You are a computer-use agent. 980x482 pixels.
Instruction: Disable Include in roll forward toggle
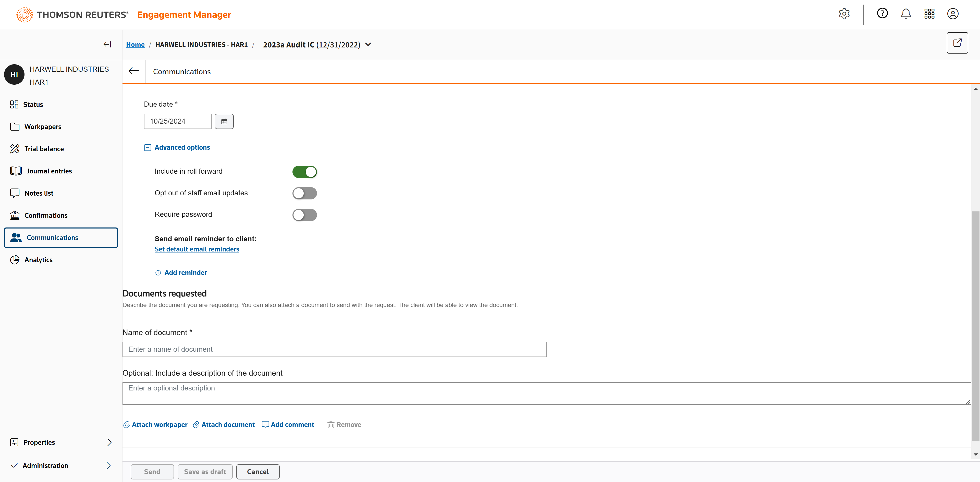pyautogui.click(x=304, y=172)
